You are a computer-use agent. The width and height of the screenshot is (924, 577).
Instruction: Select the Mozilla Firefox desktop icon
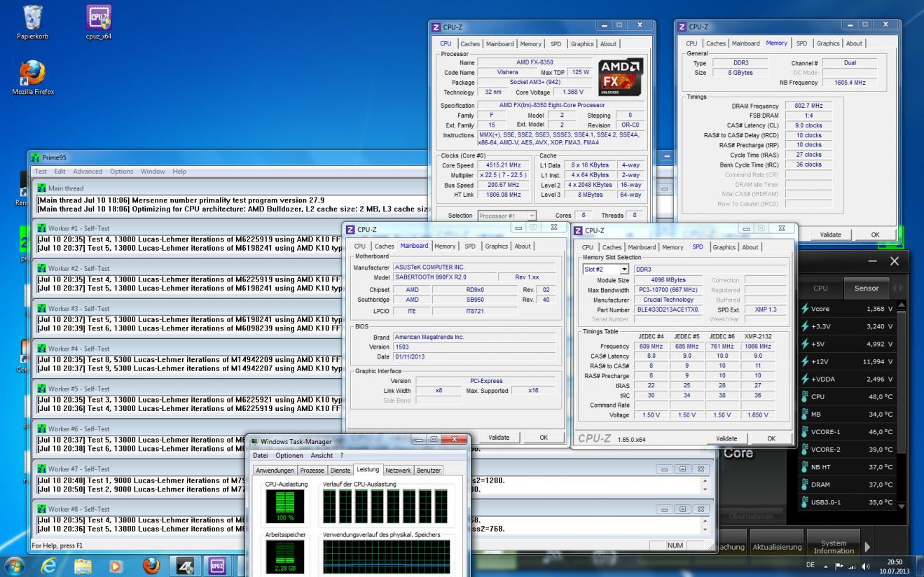pos(33,77)
